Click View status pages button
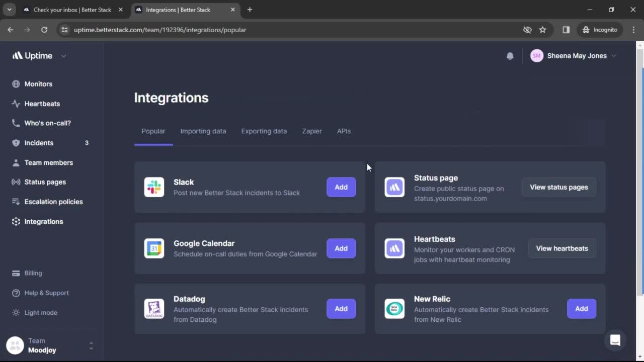This screenshot has height=362, width=644. coord(559,187)
